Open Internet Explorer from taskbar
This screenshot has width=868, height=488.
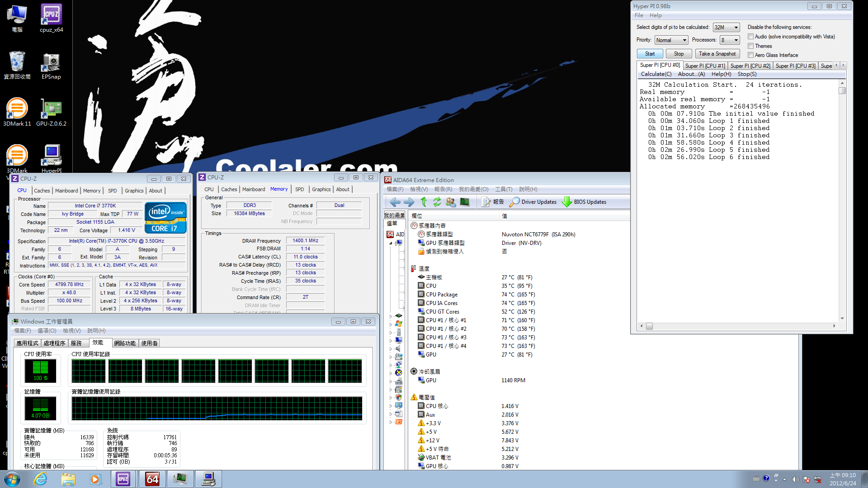point(41,479)
